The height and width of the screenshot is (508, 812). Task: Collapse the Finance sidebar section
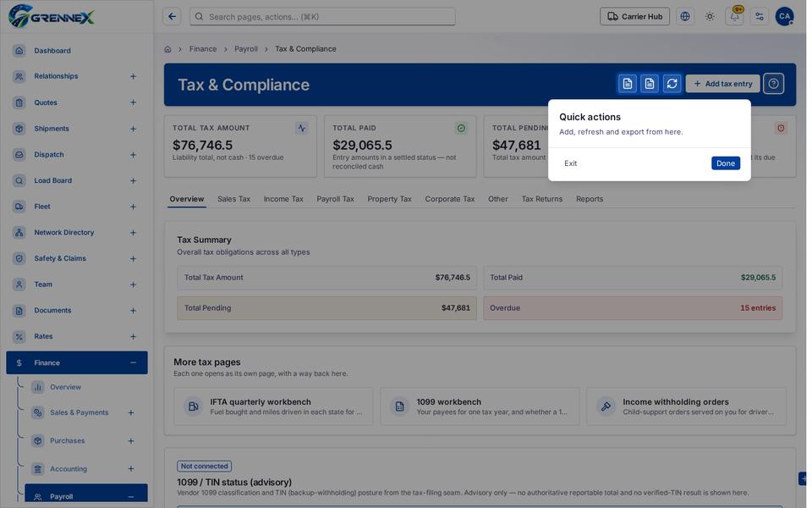[x=133, y=363]
